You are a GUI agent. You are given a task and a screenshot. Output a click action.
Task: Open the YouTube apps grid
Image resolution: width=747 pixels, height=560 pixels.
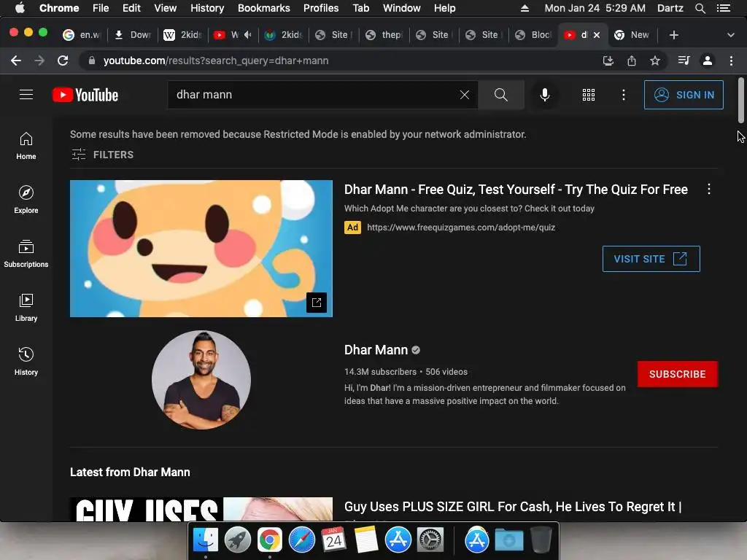pyautogui.click(x=589, y=95)
